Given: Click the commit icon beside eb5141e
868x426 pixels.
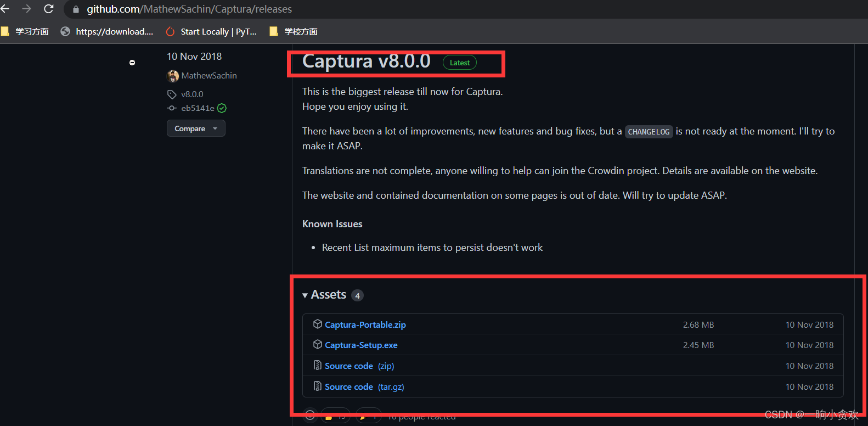Looking at the screenshot, I should pos(172,108).
